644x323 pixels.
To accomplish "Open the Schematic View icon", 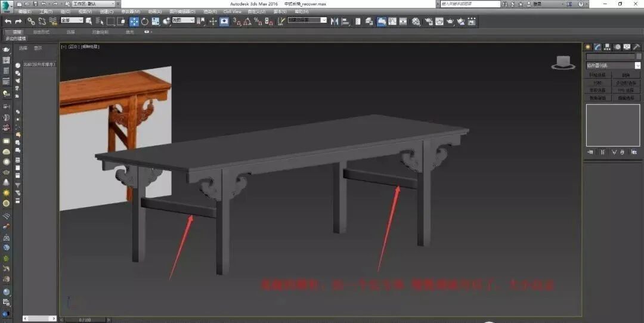I will tap(403, 21).
